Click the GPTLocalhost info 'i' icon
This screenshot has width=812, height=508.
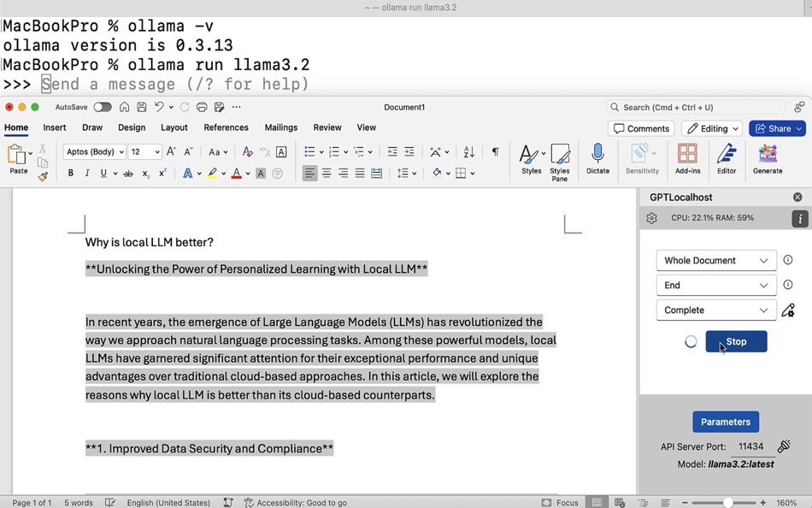(x=799, y=219)
